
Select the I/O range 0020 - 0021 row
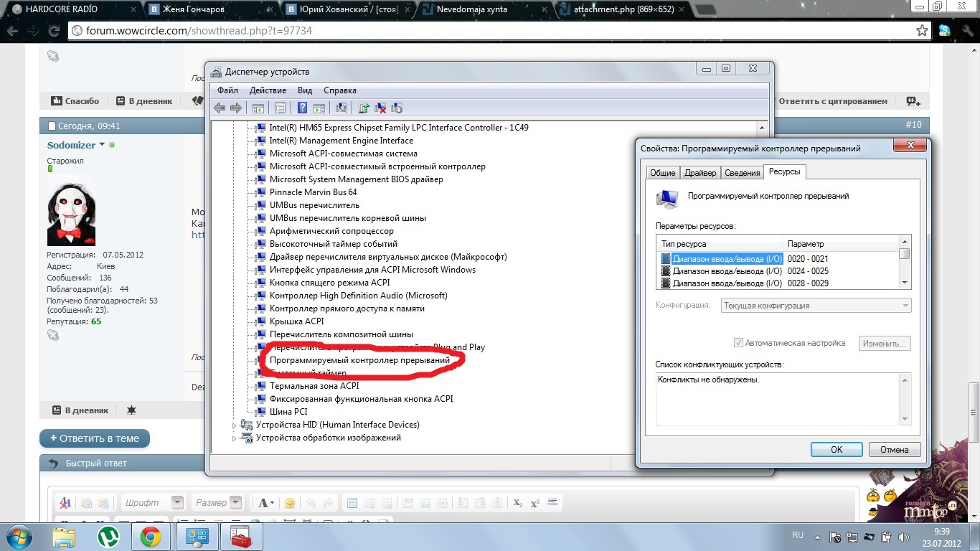pos(778,259)
